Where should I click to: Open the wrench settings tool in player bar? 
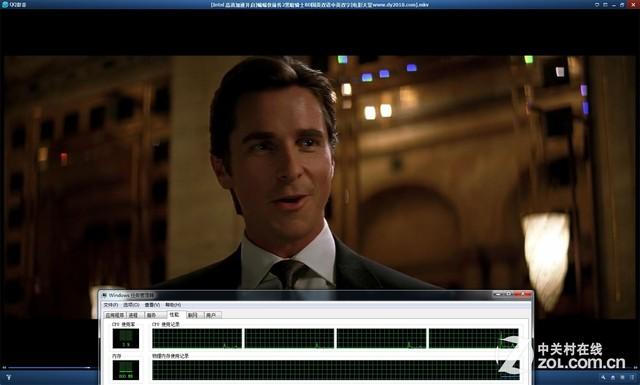(x=603, y=377)
